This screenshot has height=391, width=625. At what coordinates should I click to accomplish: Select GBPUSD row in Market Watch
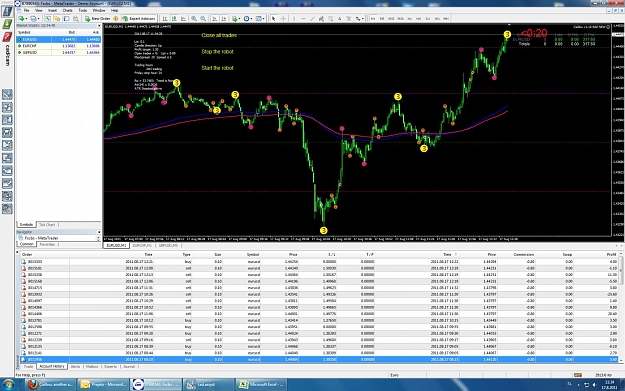point(59,52)
